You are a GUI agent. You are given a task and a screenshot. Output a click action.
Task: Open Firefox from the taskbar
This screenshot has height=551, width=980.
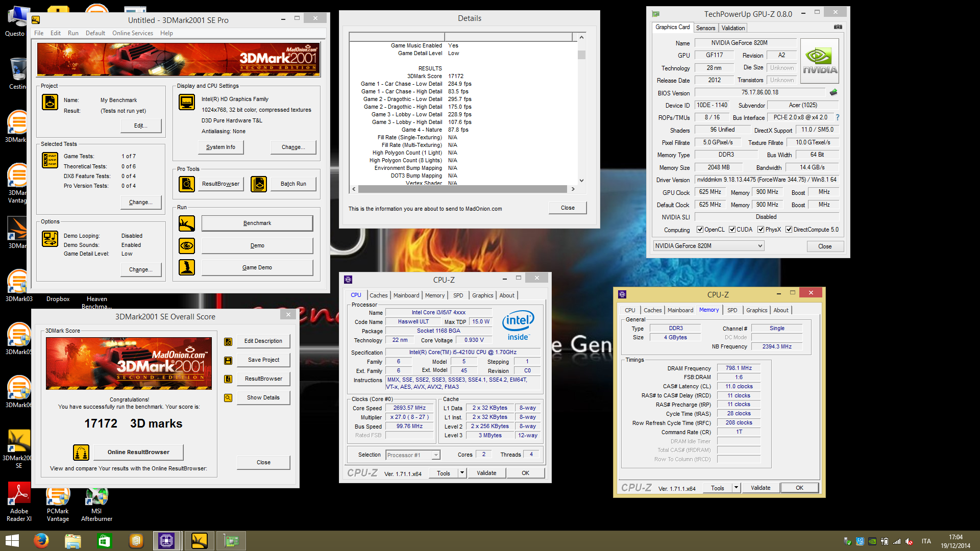pyautogui.click(x=41, y=541)
